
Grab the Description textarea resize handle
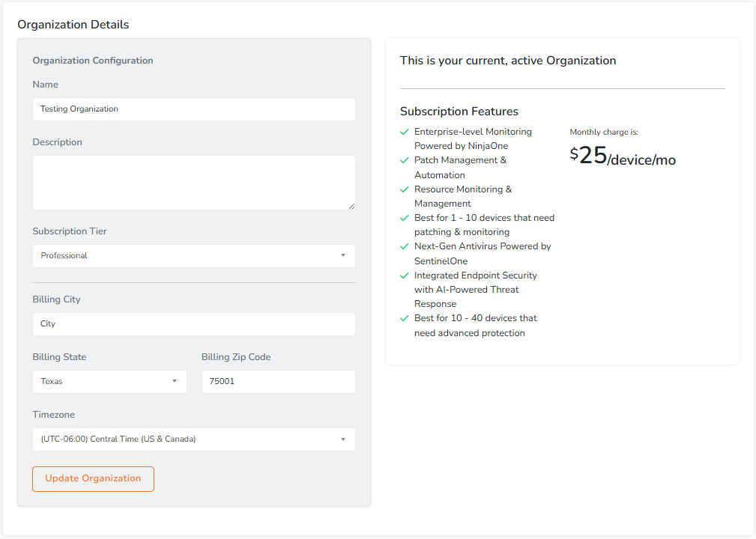[x=351, y=206]
